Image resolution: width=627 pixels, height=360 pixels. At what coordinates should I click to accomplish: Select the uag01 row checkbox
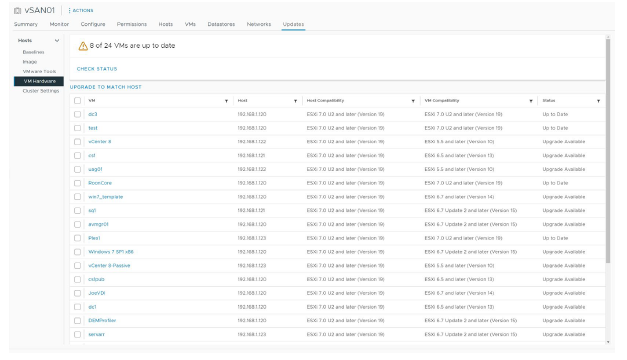[x=78, y=170]
